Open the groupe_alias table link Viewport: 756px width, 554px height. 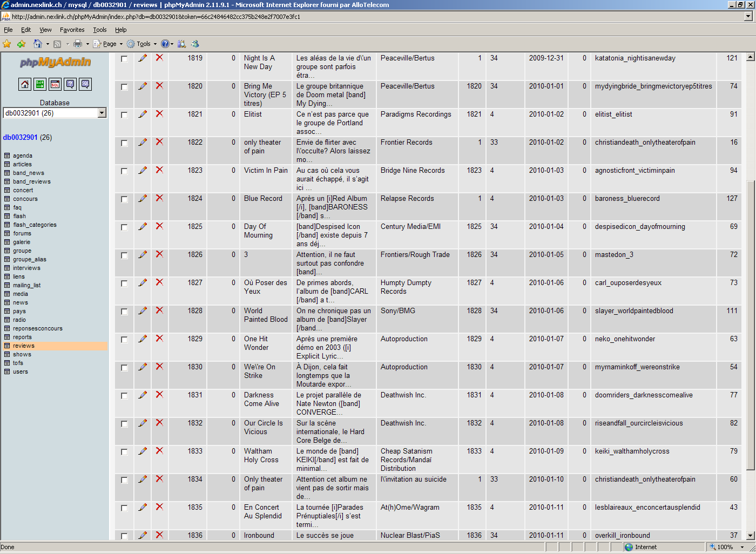point(30,259)
